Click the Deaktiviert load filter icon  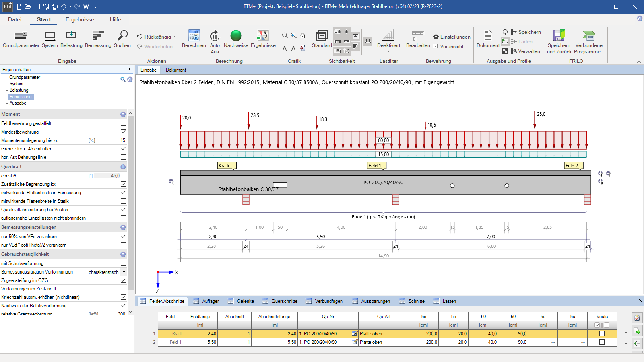pyautogui.click(x=388, y=39)
